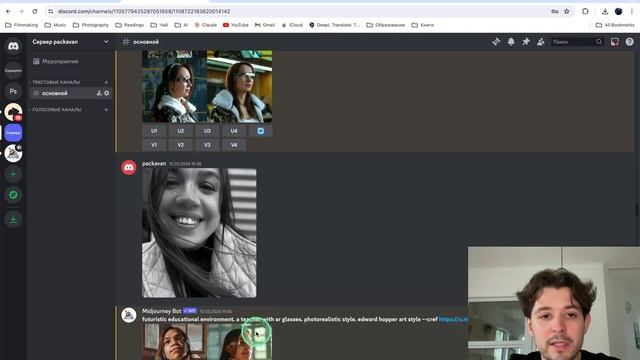Open the --cref https link in prompt
The width and height of the screenshot is (640, 360).
tap(453, 319)
